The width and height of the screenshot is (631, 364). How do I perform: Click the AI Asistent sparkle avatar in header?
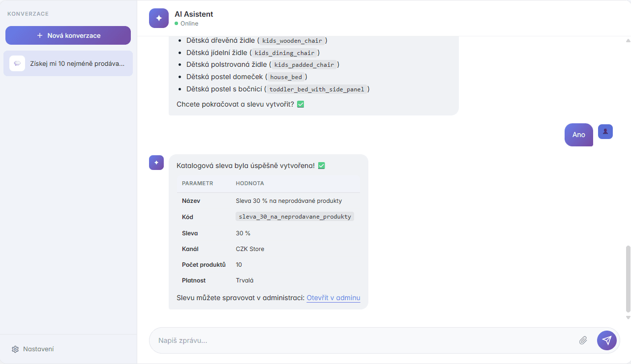point(158,18)
